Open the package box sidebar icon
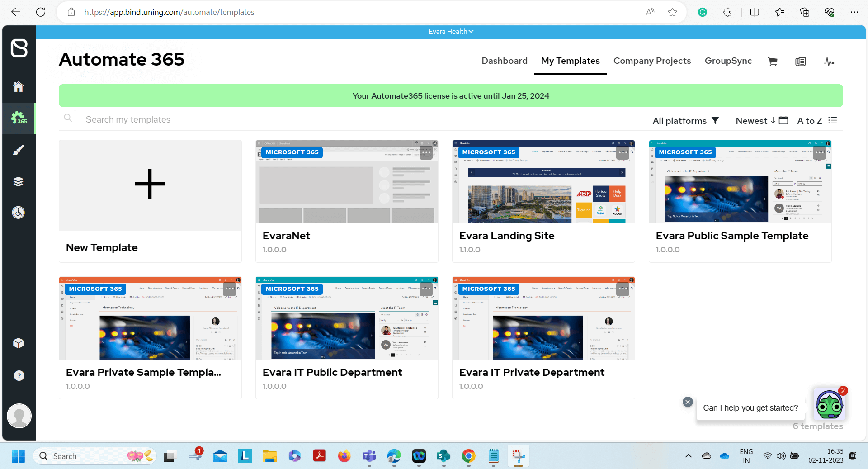 click(x=19, y=343)
